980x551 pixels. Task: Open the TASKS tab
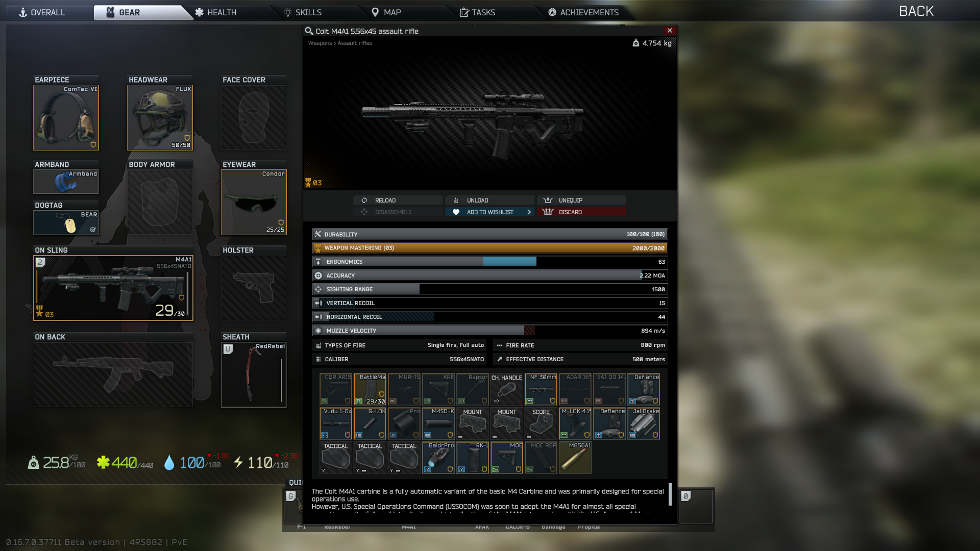pyautogui.click(x=477, y=12)
